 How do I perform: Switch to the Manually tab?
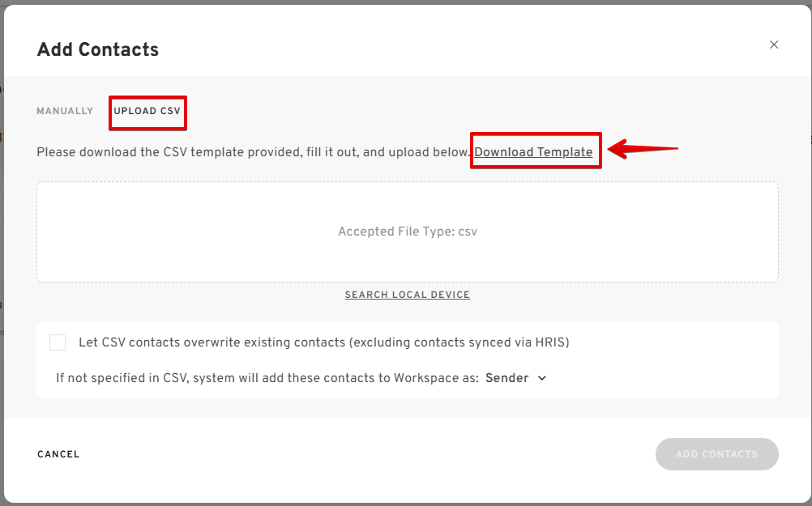click(x=65, y=111)
